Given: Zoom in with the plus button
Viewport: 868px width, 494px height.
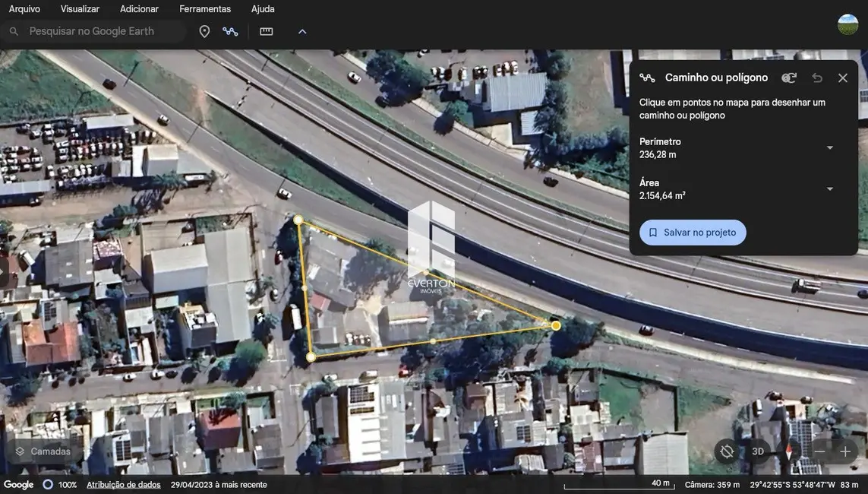Looking at the screenshot, I should pyautogui.click(x=845, y=451).
